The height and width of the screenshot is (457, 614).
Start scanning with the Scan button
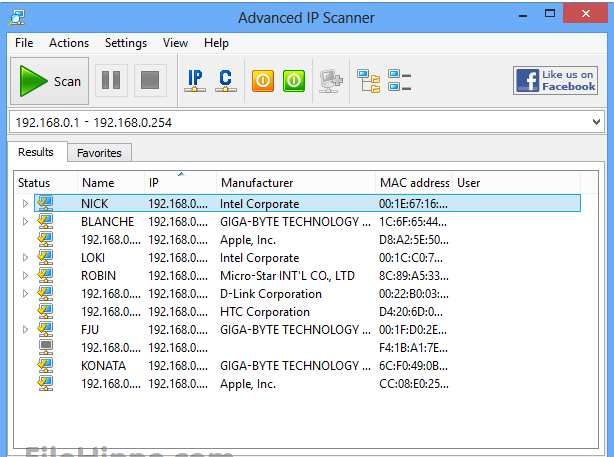click(49, 81)
